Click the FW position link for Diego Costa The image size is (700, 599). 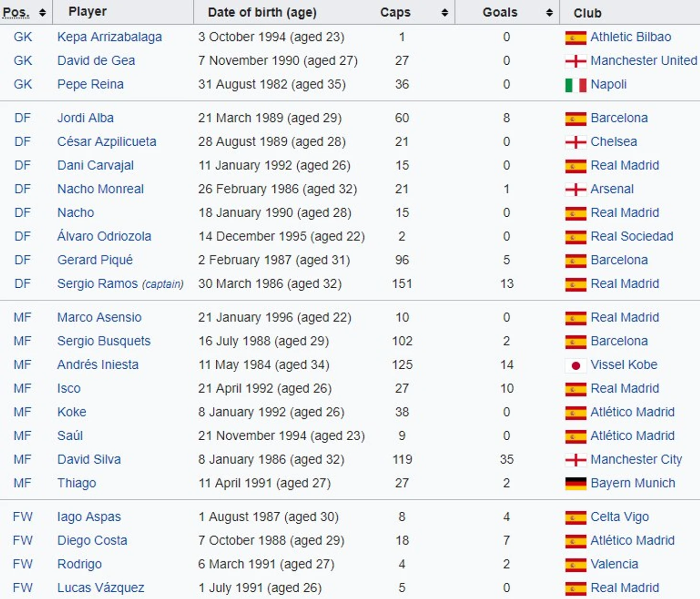tap(23, 540)
